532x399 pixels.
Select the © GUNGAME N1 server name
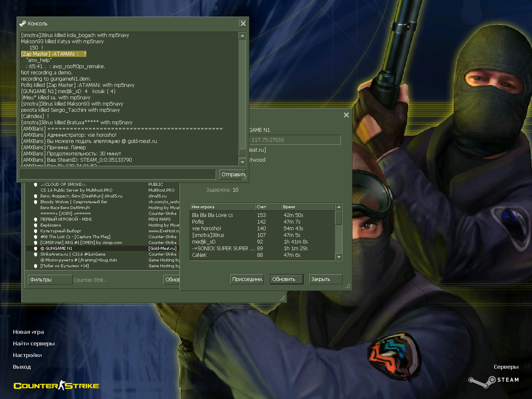coord(56,249)
